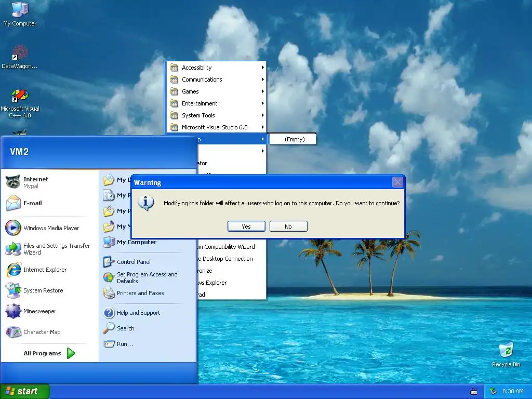532x399 pixels.
Task: Open the E-mail envelope icon
Action: (x=13, y=203)
